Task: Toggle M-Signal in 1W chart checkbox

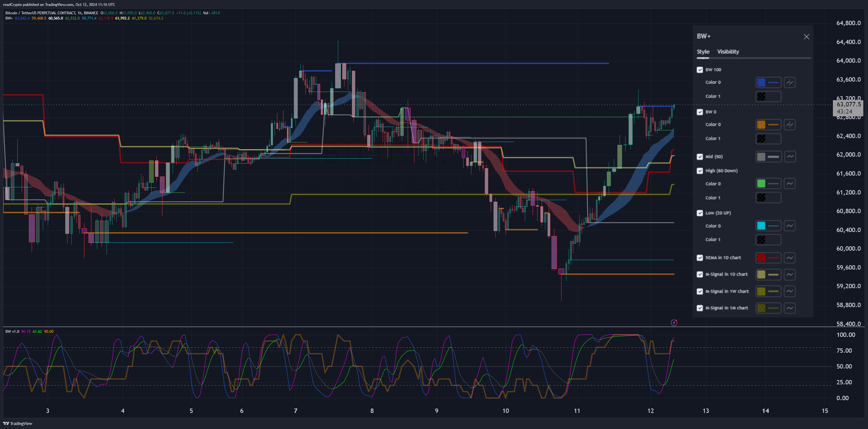Action: click(x=700, y=291)
